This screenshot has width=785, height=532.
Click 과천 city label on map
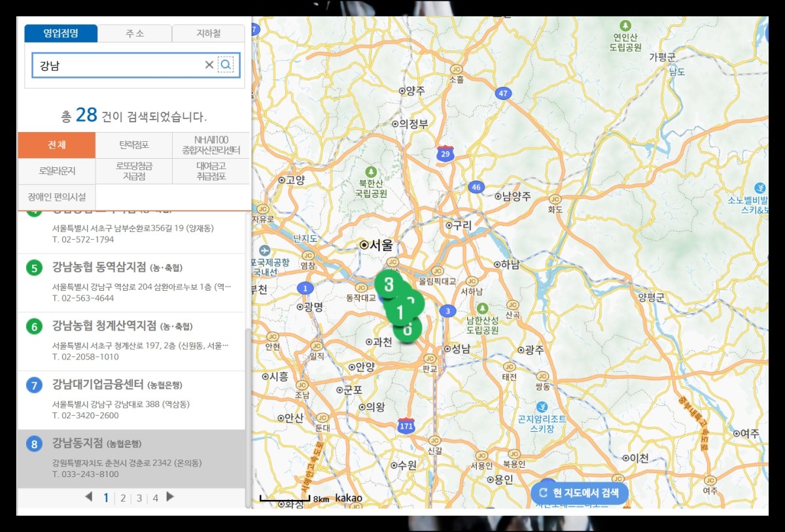378,342
